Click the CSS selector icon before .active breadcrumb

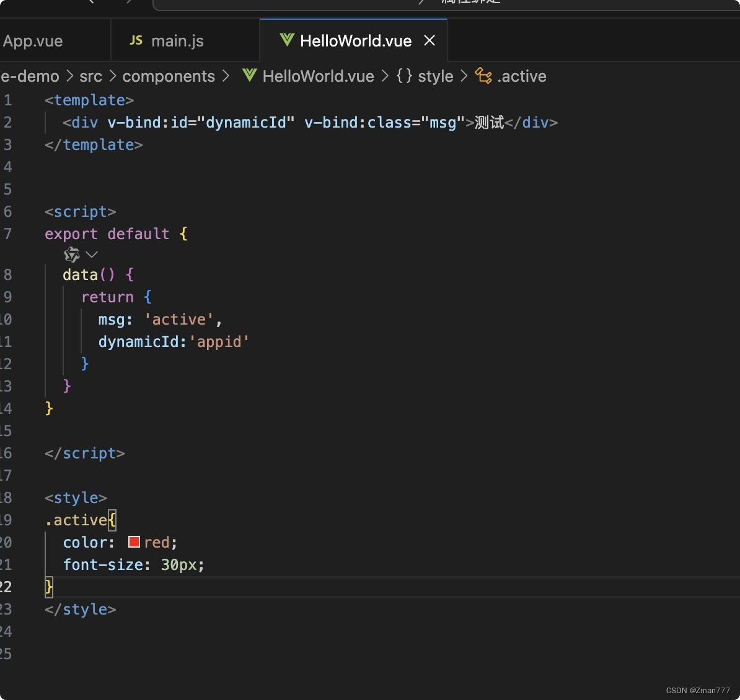click(x=483, y=76)
